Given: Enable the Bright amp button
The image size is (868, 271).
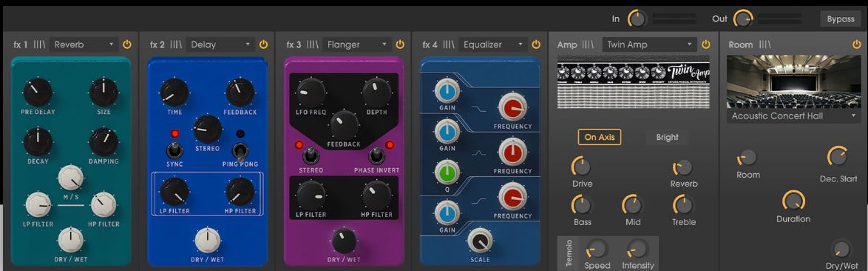Looking at the screenshot, I should point(667,137).
